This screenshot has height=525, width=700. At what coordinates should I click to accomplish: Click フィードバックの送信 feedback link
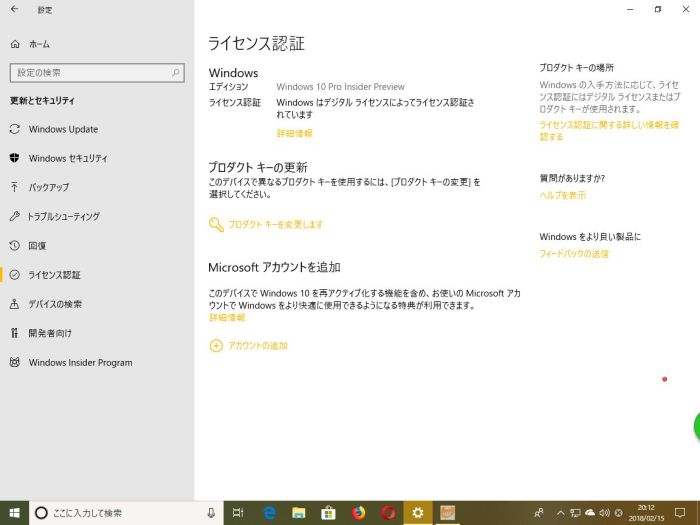(574, 254)
